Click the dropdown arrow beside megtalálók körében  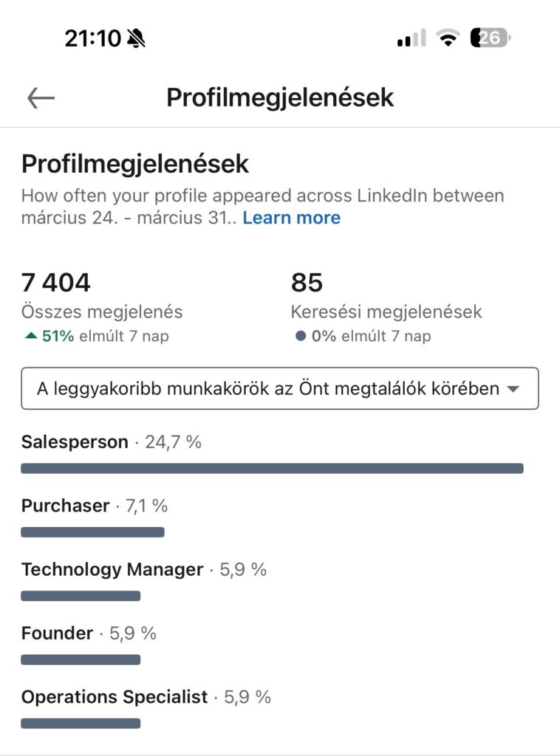(513, 389)
